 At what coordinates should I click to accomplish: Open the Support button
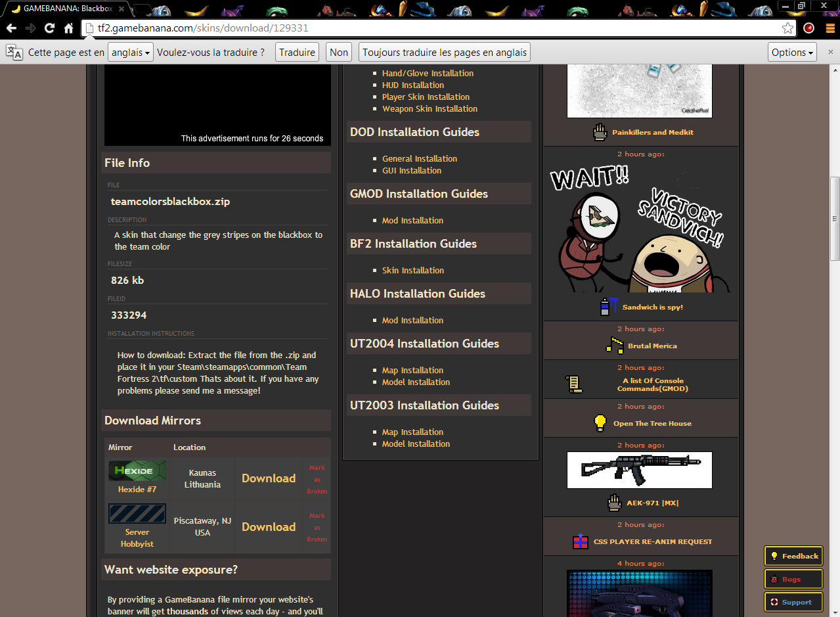[793, 602]
